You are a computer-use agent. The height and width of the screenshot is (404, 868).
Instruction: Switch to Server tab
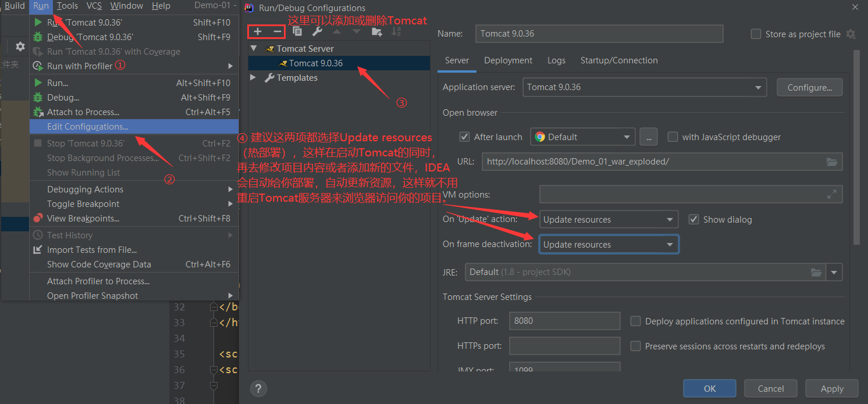[x=457, y=60]
